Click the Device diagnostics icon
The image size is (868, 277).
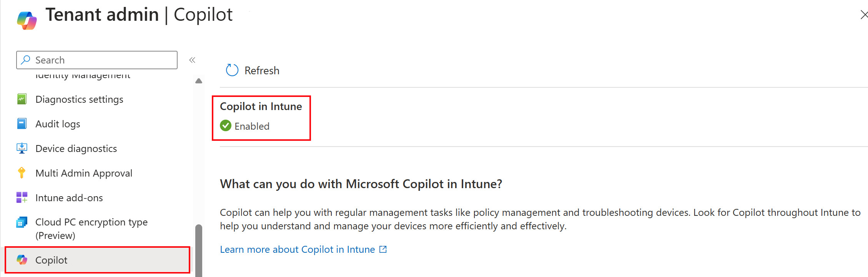click(x=22, y=148)
